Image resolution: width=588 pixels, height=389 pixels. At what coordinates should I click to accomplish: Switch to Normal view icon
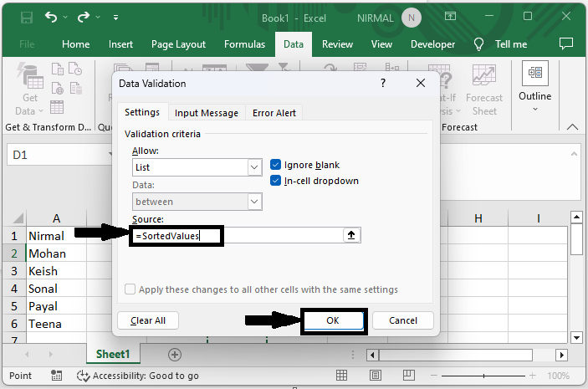341,375
